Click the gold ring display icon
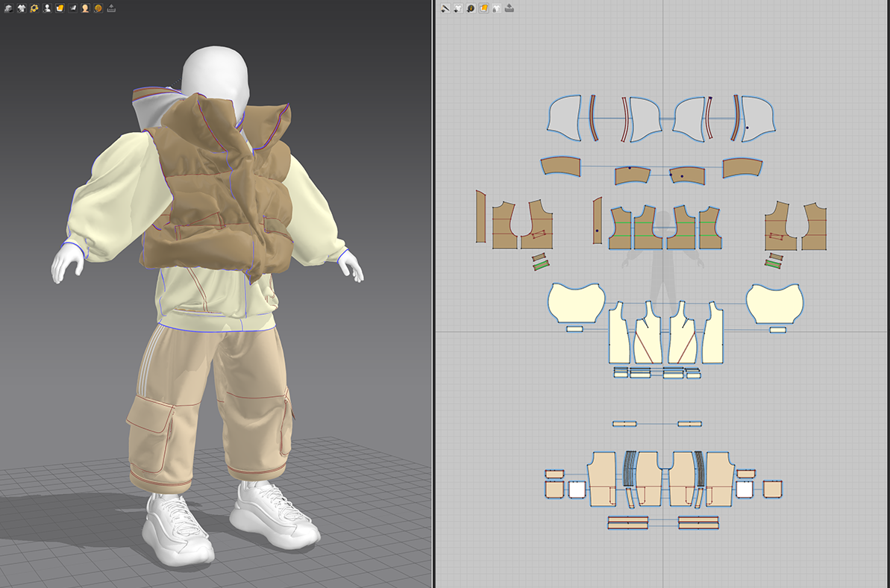The image size is (890, 588). 34,8
